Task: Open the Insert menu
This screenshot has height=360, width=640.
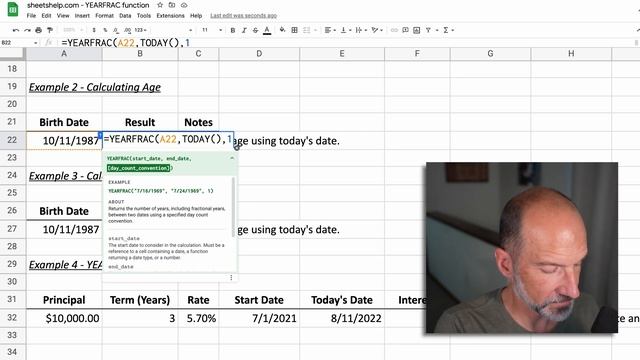Action: point(82,16)
